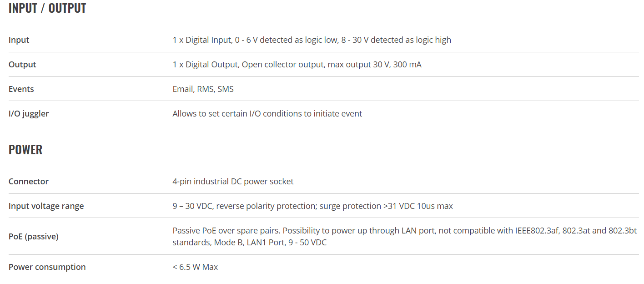Click the 4-pin industrial DC power socket text
The height and width of the screenshot is (284, 644).
point(233,182)
